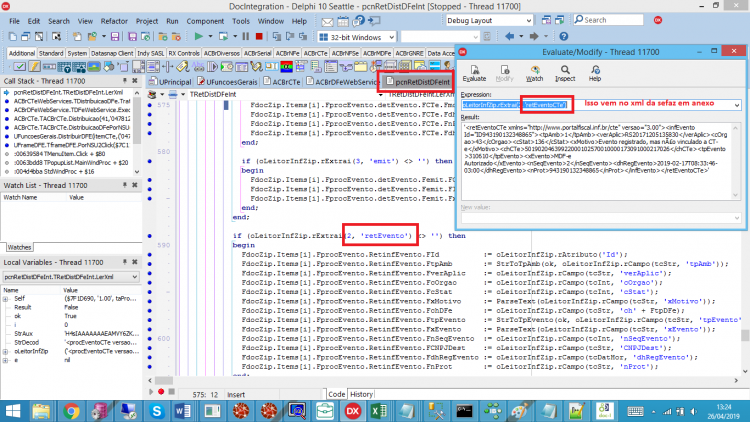Switch to the UFuncoesGerais editor tab
This screenshot has width=750, height=422.
point(228,82)
